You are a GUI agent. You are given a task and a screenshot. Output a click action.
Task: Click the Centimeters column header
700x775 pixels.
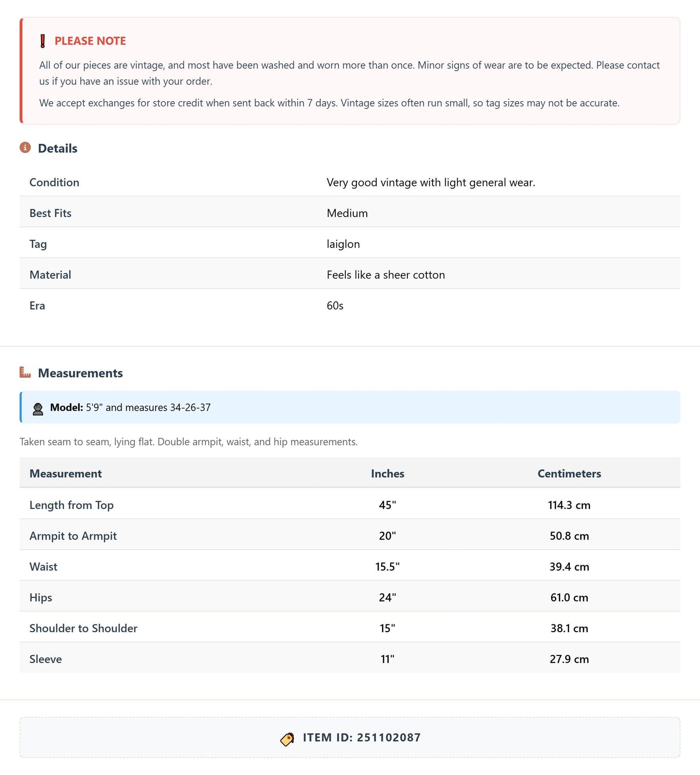[569, 474]
